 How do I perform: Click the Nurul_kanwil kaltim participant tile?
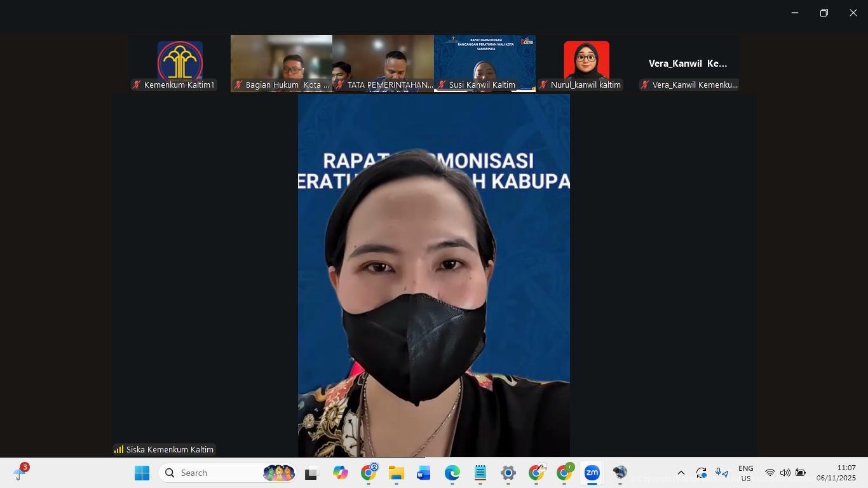[586, 64]
